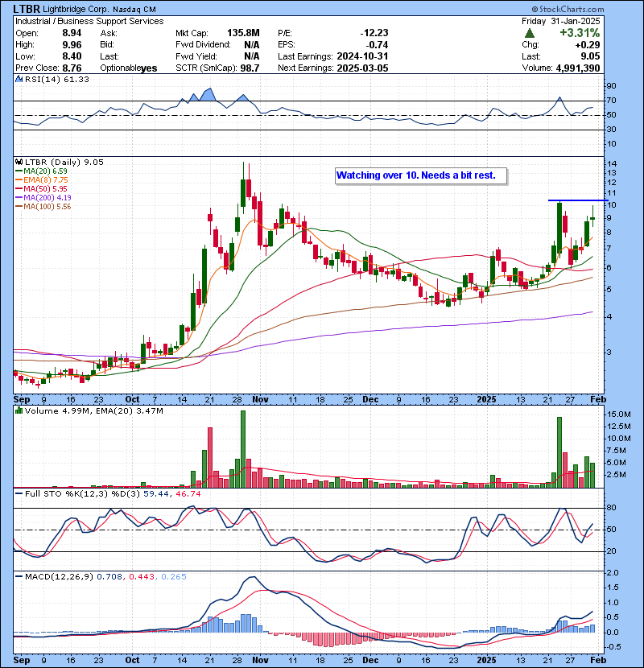Click the Chg value +0.29
The width and height of the screenshot is (644, 668).
tap(588, 45)
